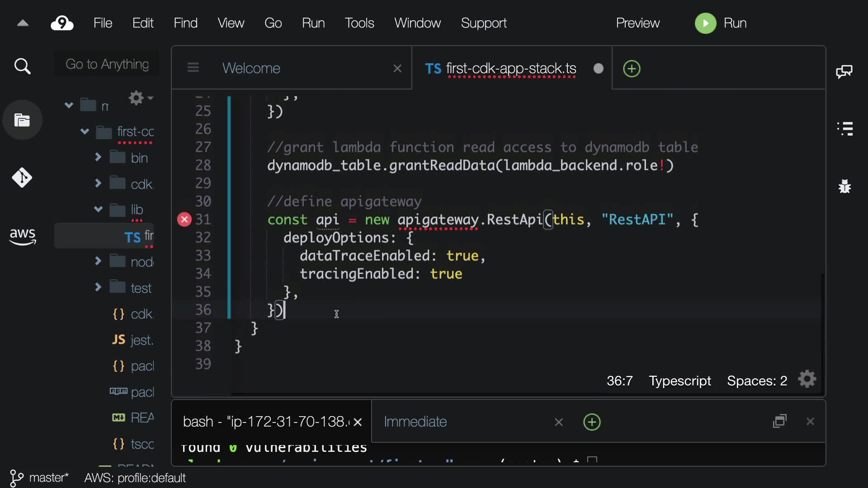Viewport: 868px width, 488px height.
Task: Expand the bin folder
Action: (x=98, y=157)
